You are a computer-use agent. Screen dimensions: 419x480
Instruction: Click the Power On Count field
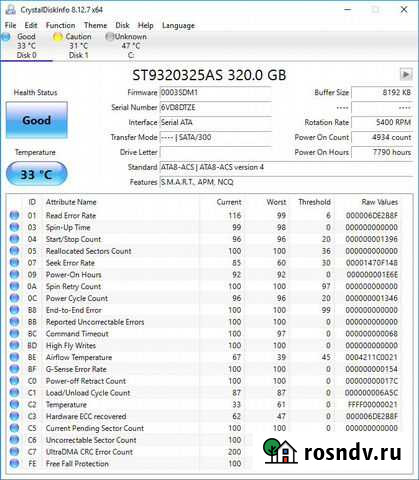coord(382,137)
